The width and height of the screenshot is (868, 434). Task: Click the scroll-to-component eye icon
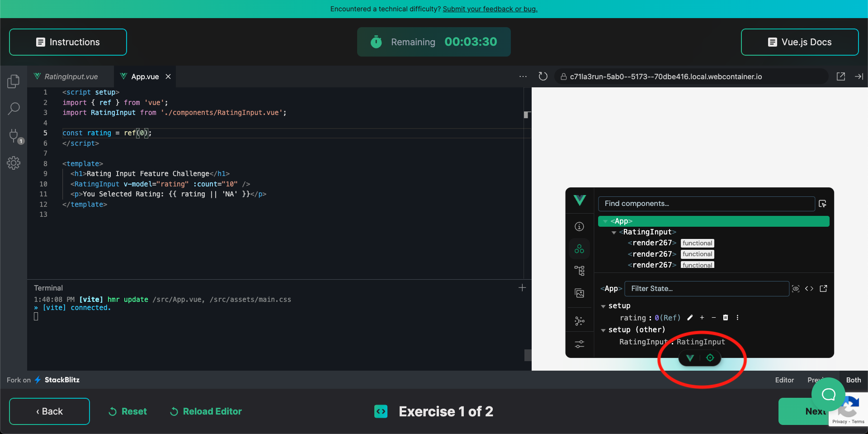796,289
